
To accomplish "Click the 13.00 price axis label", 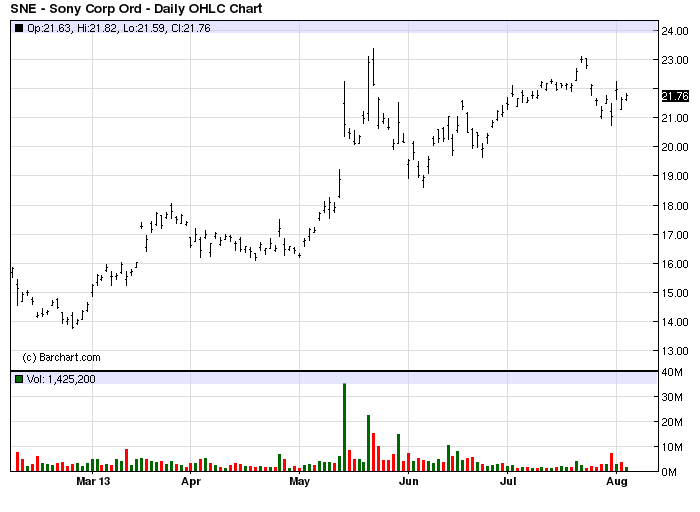I will point(675,351).
